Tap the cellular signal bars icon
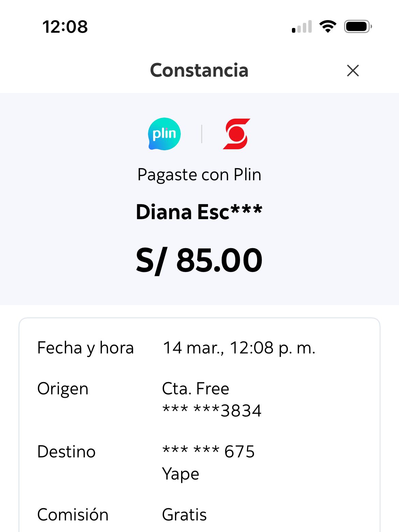 (x=302, y=27)
